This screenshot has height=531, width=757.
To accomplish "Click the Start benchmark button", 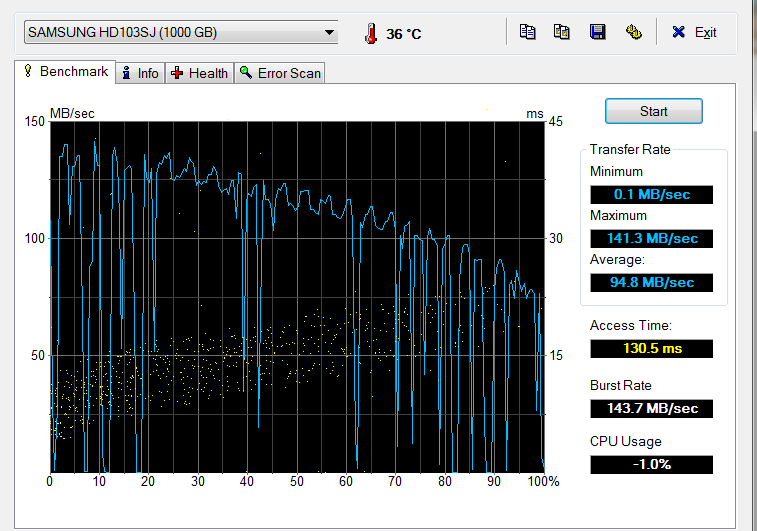I will [x=654, y=111].
